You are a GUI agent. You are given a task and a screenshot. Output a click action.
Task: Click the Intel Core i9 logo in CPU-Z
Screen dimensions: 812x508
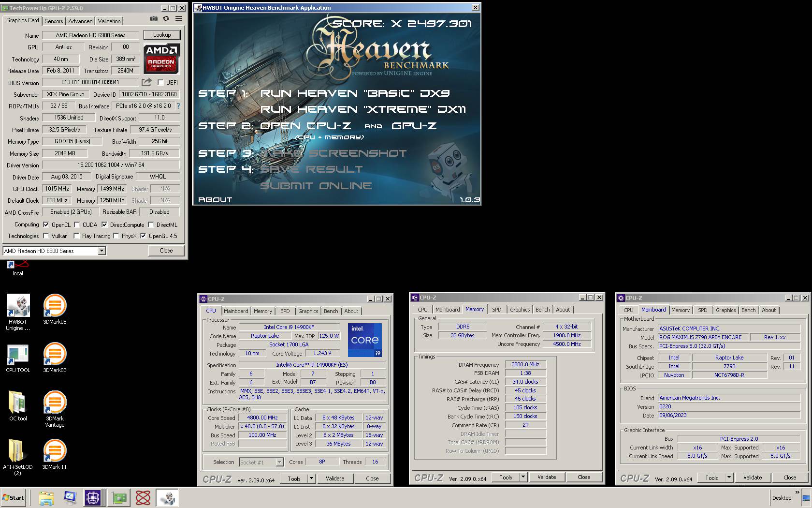[365, 340]
